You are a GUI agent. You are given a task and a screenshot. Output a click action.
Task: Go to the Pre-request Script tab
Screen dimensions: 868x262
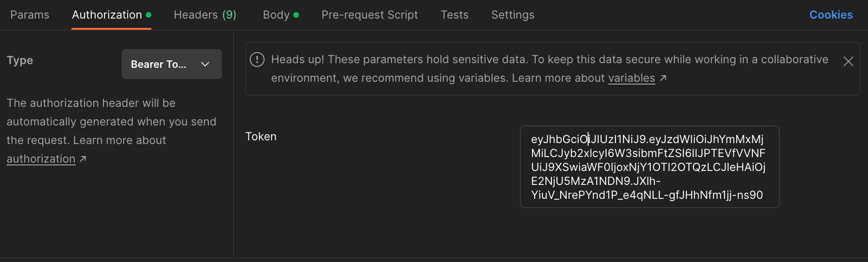pyautogui.click(x=369, y=15)
